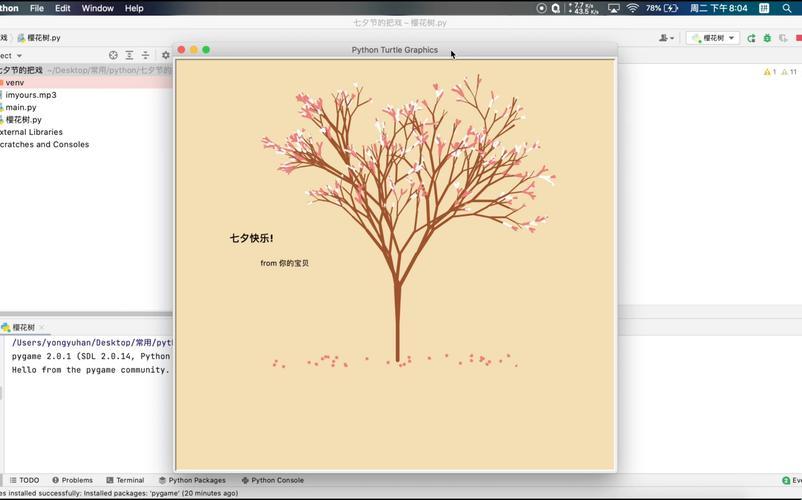The image size is (802, 500).
Task: Click the Rerun green arrow icon
Action: click(x=751, y=38)
